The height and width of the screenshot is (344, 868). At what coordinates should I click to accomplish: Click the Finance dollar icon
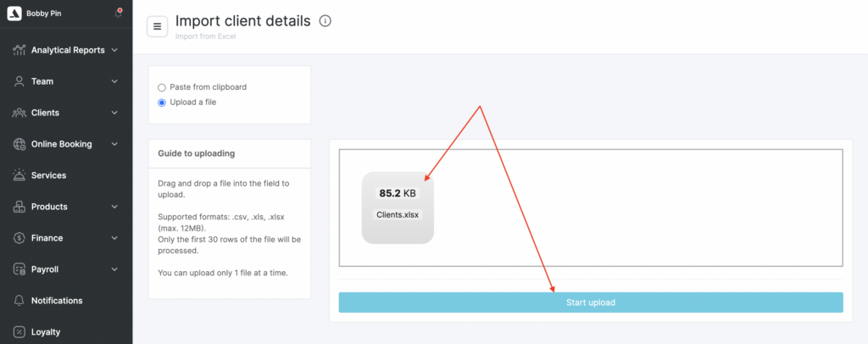[19, 238]
